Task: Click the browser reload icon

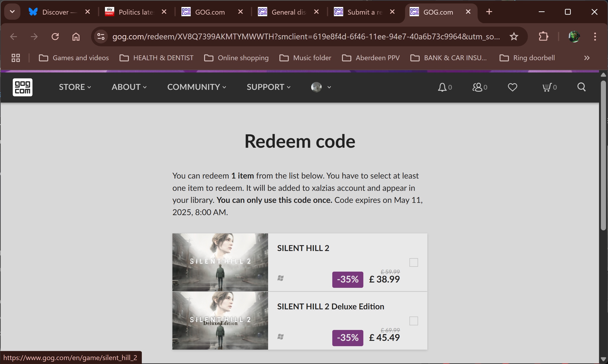Action: coord(55,37)
